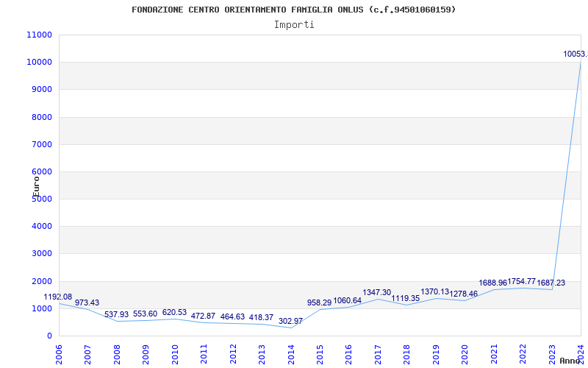Click the Anno x-axis title
The height and width of the screenshot is (368, 588).
coord(570,361)
